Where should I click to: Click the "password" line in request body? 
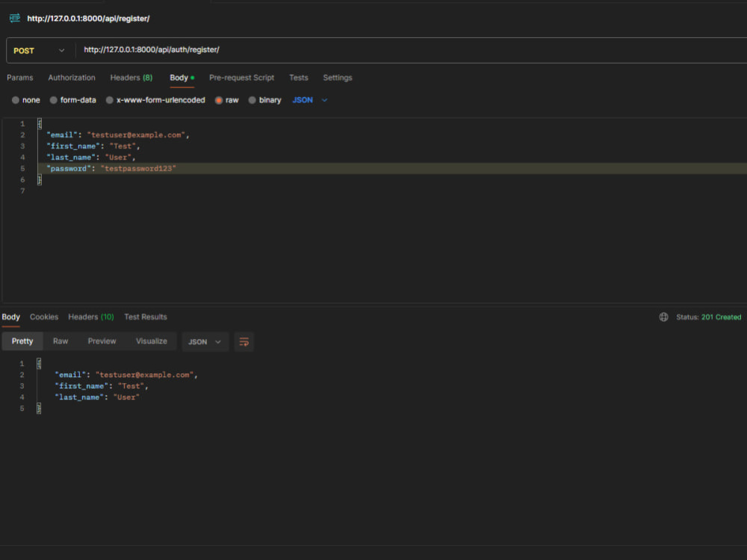[x=111, y=169]
